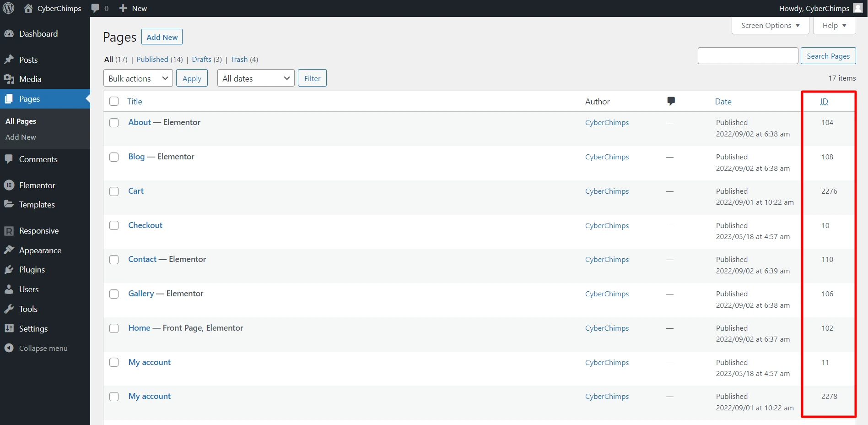Sort pages by ID column header
This screenshot has height=425, width=868.
[x=824, y=101]
